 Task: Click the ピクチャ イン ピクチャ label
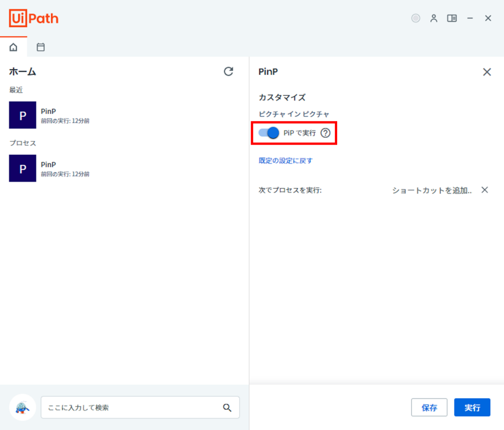click(294, 114)
